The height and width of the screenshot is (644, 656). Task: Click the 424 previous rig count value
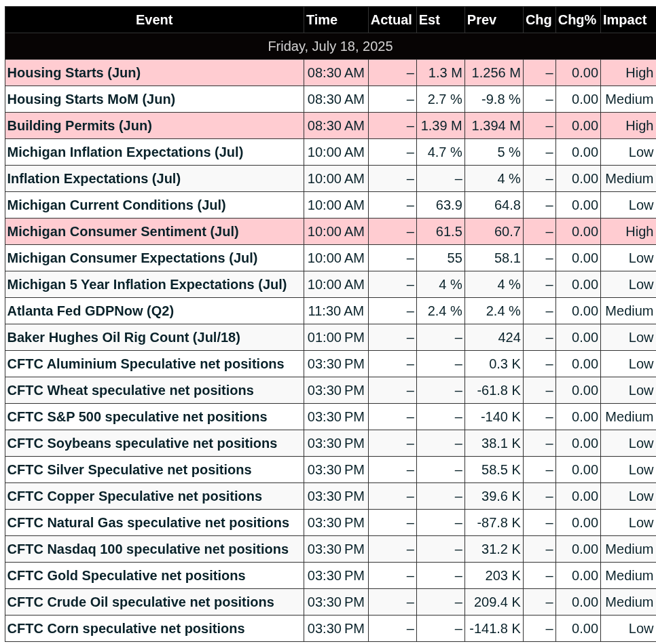[509, 337]
